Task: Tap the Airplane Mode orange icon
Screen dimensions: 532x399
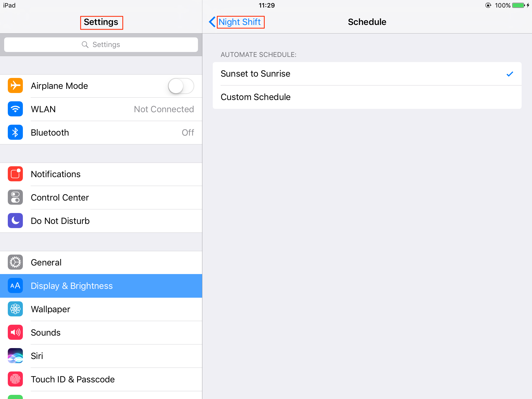Action: [15, 85]
